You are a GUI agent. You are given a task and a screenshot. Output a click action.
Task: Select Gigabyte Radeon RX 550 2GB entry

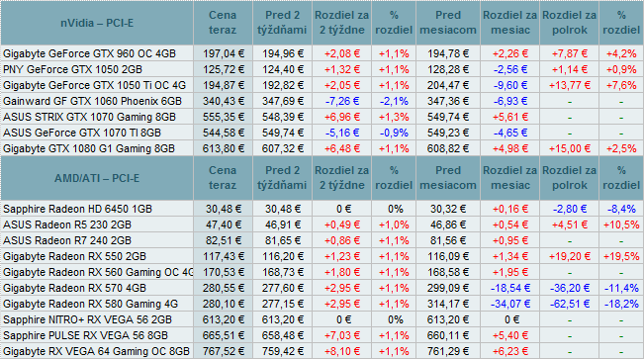point(75,256)
